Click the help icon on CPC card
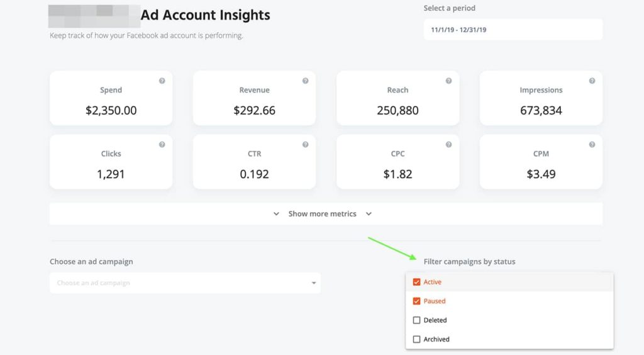Screen dimensions: 644x355 (x=448, y=144)
